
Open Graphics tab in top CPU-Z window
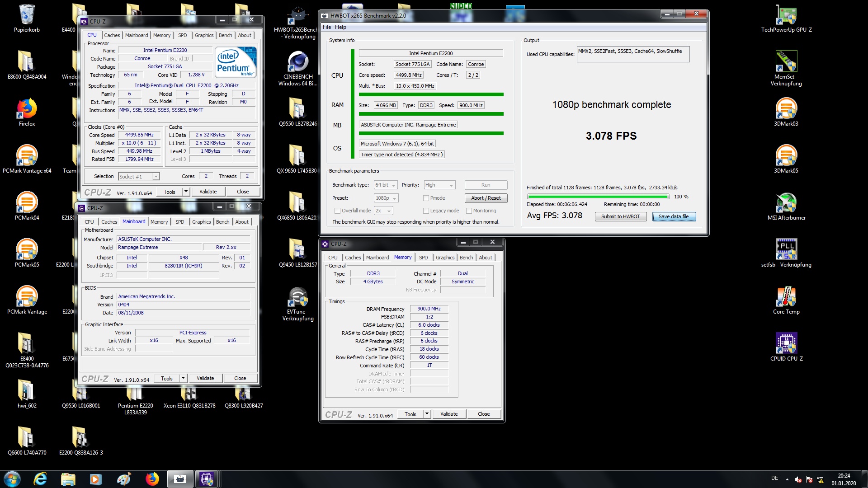point(204,35)
